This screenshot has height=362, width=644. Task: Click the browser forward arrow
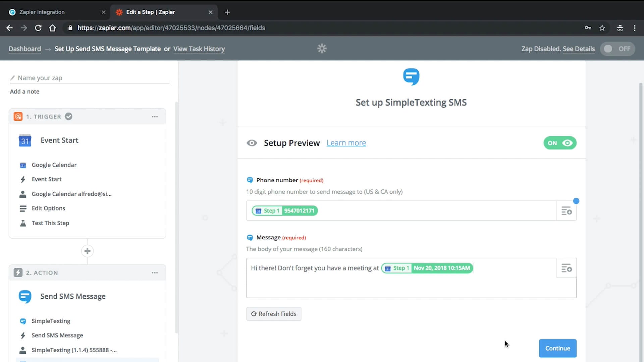coord(24,28)
